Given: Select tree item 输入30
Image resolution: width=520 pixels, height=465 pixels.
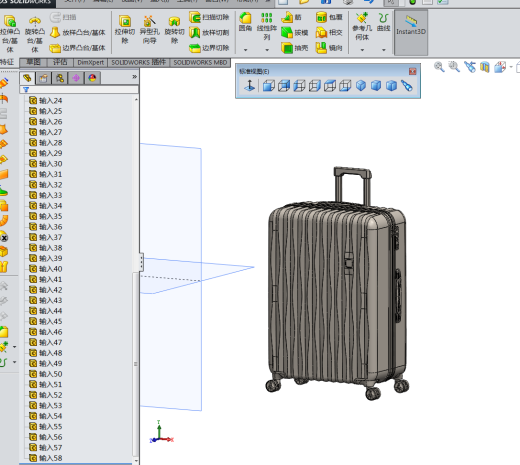Looking at the screenshot, I should pyautogui.click(x=45, y=164).
